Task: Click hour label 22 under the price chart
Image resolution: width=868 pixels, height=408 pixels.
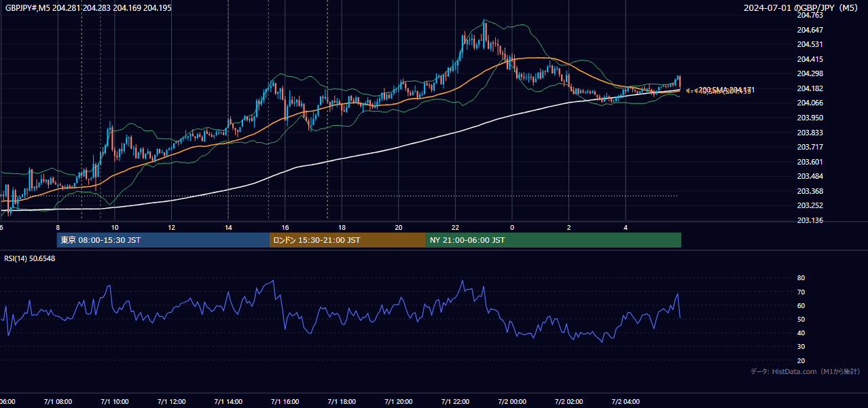Action: click(x=456, y=228)
